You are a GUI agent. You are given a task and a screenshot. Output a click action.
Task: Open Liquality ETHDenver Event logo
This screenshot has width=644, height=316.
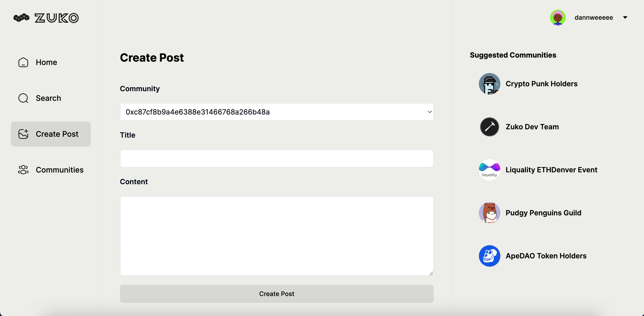pos(490,170)
